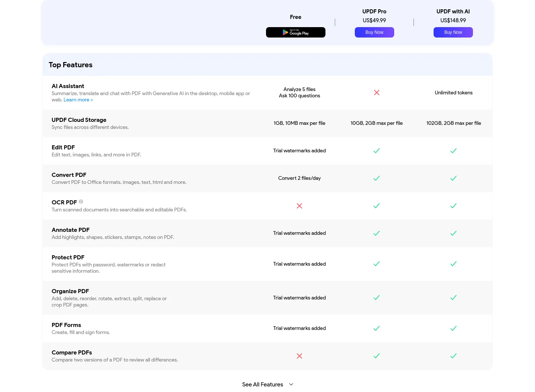Screen dimensions: 535x392
Task: Click the 'US$49.99' price
Action: pyautogui.click(x=374, y=20)
